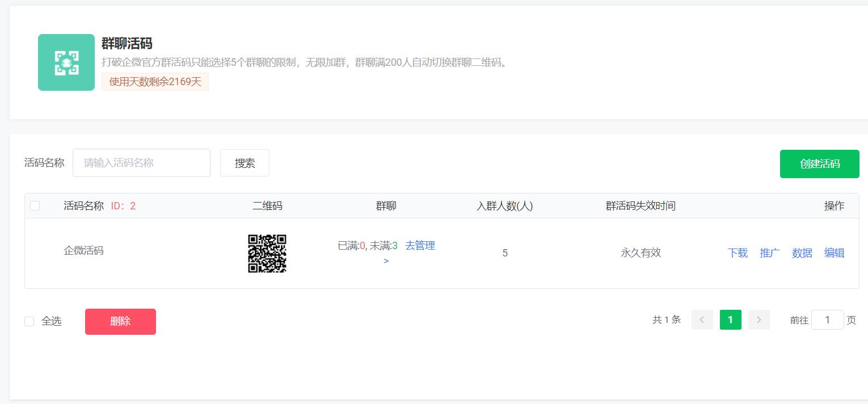Click 下载 for the 企微活码 row

point(738,253)
